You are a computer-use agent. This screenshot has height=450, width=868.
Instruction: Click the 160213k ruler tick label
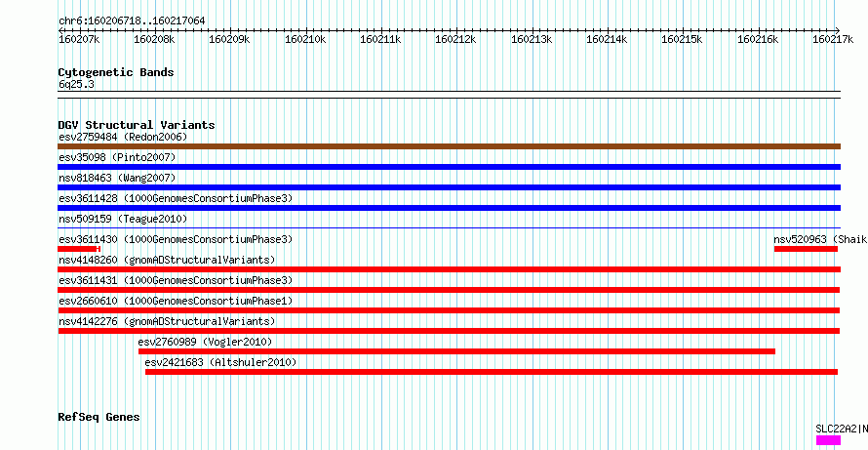coord(532,40)
